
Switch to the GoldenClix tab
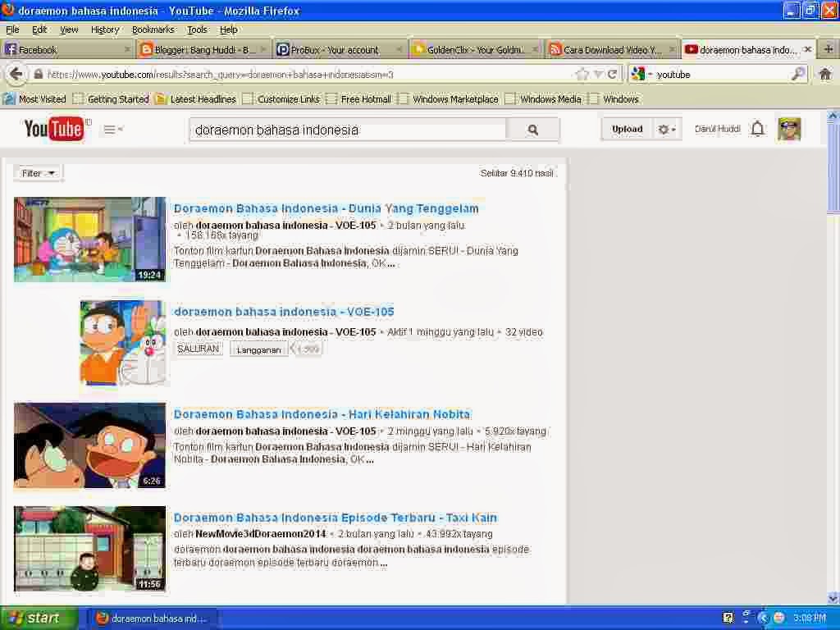(x=476, y=50)
